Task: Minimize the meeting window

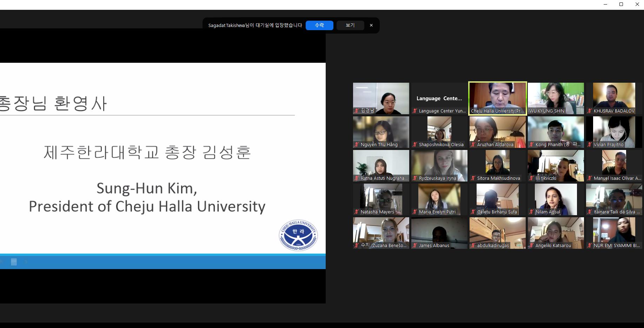Action: click(x=605, y=4)
